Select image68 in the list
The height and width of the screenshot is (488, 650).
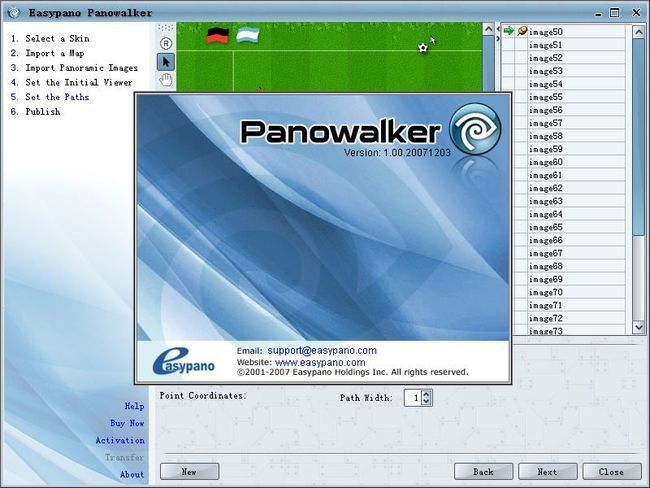coord(576,266)
